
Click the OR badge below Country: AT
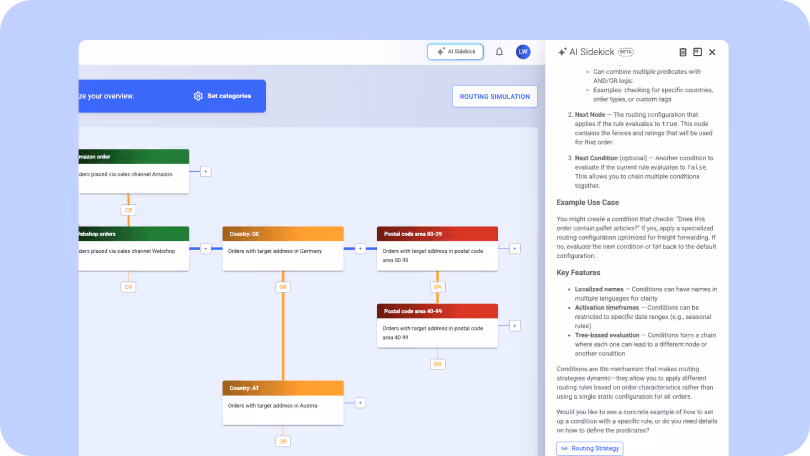(x=283, y=442)
